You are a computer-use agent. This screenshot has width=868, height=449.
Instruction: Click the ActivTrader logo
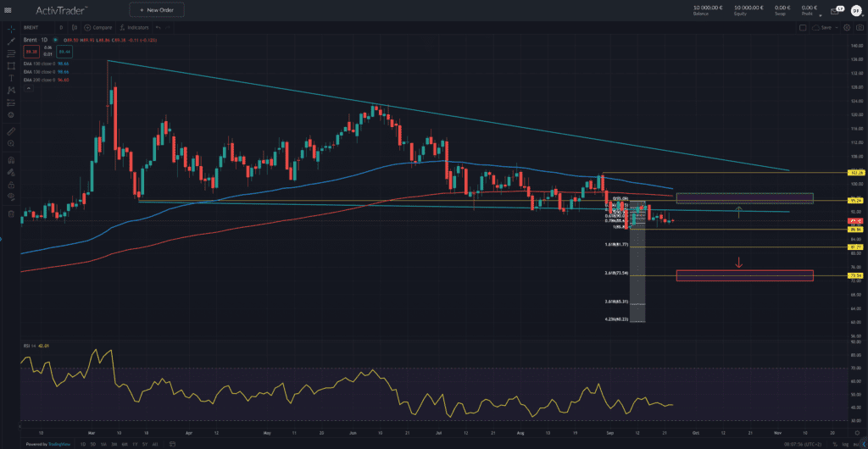(x=62, y=10)
